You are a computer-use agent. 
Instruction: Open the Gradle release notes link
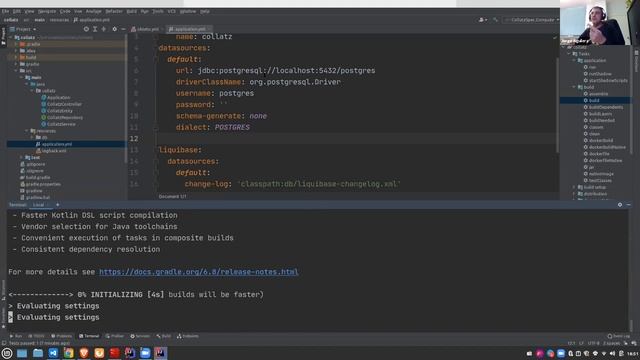pyautogui.click(x=199, y=272)
